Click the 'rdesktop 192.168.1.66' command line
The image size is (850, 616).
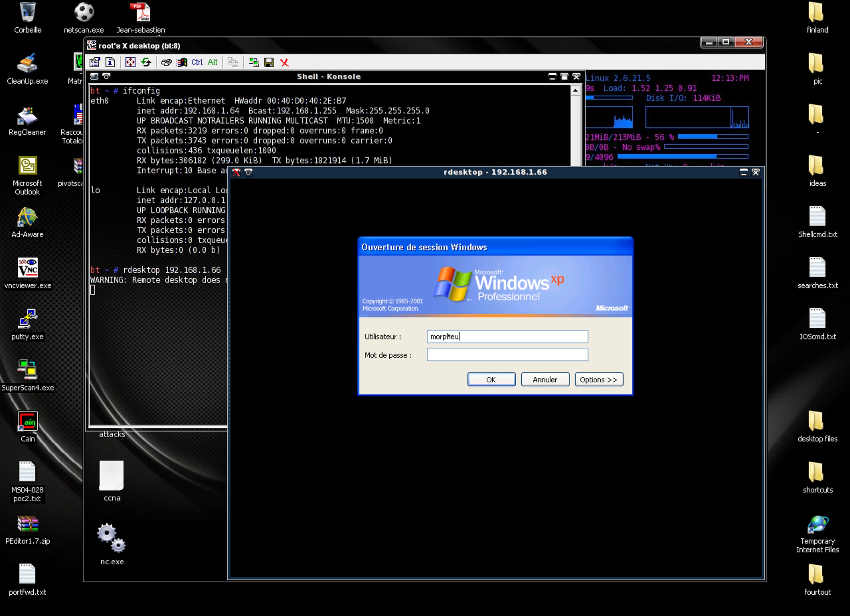pyautogui.click(x=172, y=270)
